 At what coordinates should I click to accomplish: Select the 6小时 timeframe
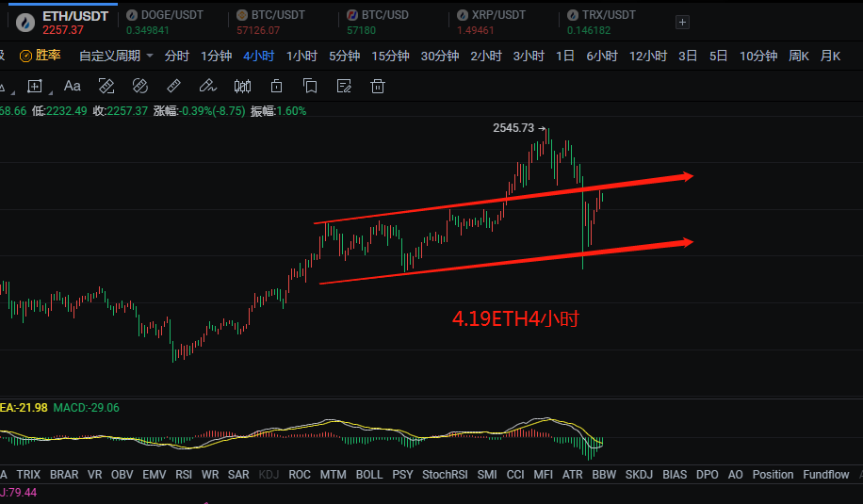click(602, 56)
